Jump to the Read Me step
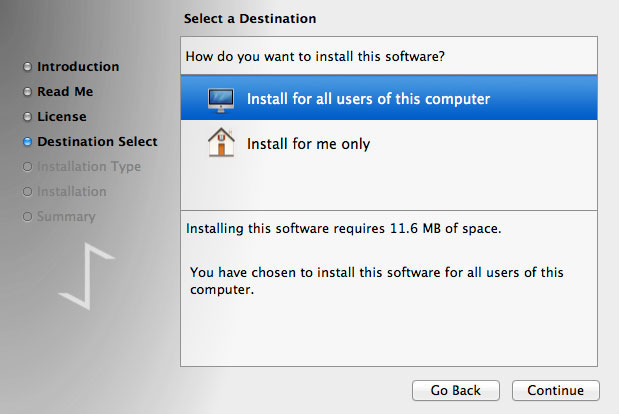619x414 pixels. coord(65,92)
